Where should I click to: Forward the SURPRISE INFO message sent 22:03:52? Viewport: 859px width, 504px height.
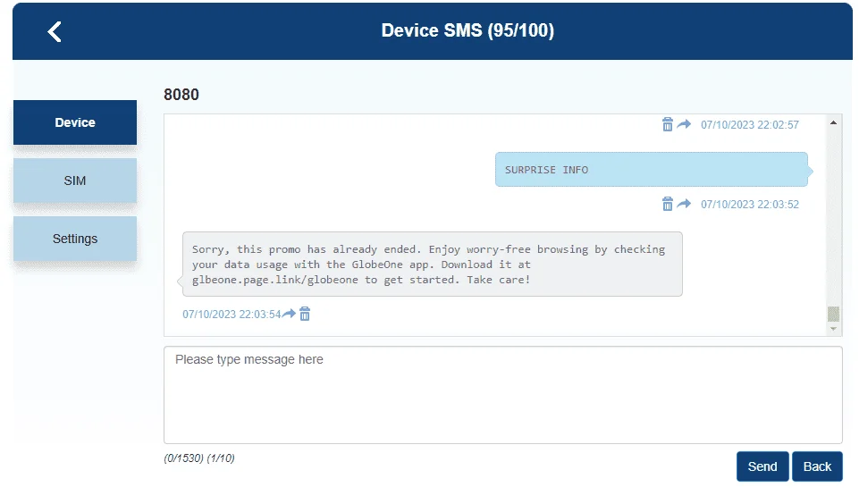click(x=684, y=204)
